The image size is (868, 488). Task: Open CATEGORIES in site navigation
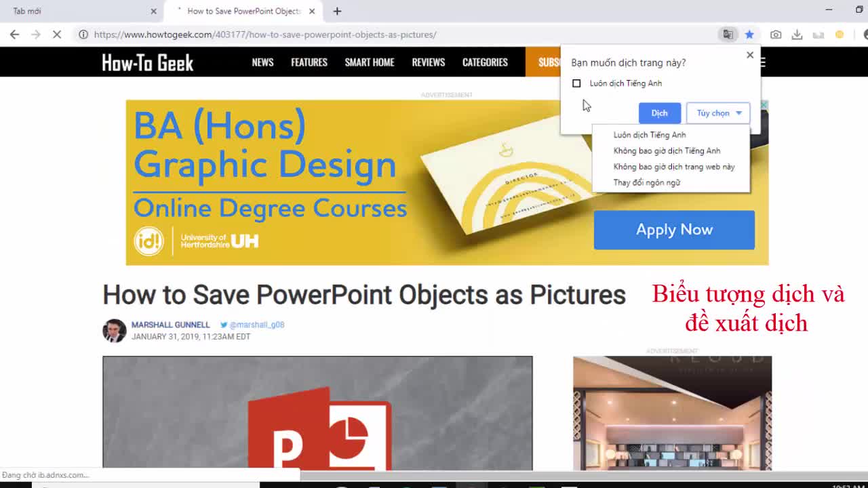pos(485,62)
